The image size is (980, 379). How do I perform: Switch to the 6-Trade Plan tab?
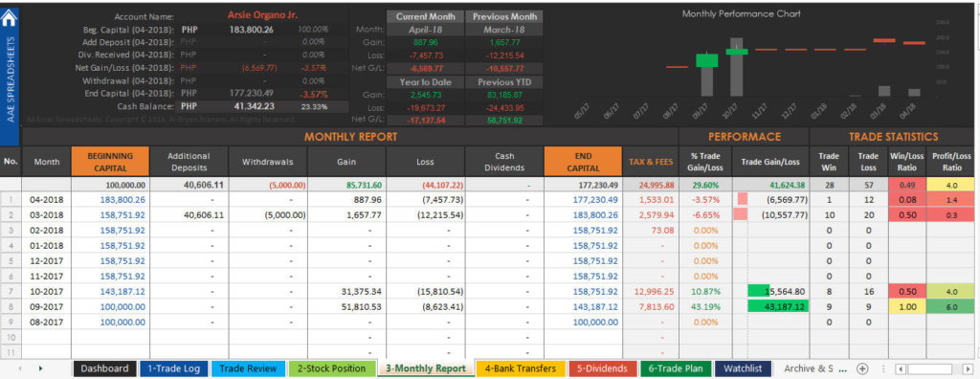coord(676,369)
